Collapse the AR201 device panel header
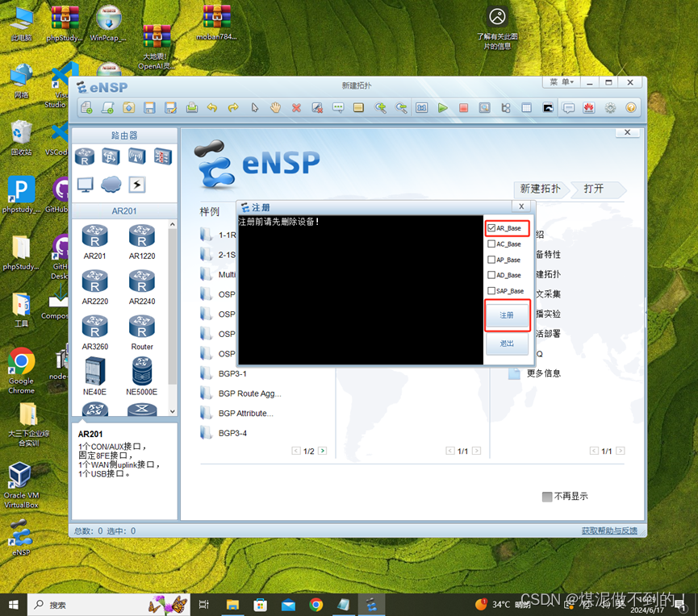 (125, 210)
